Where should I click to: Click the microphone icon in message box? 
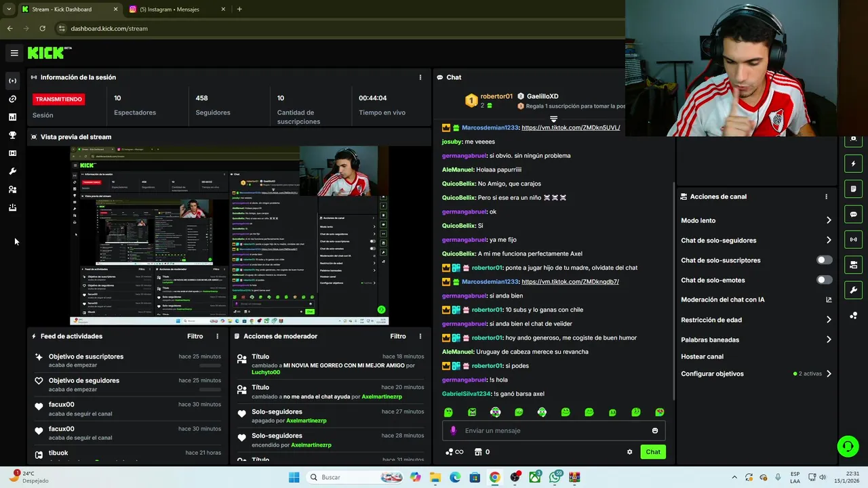pos(453,430)
